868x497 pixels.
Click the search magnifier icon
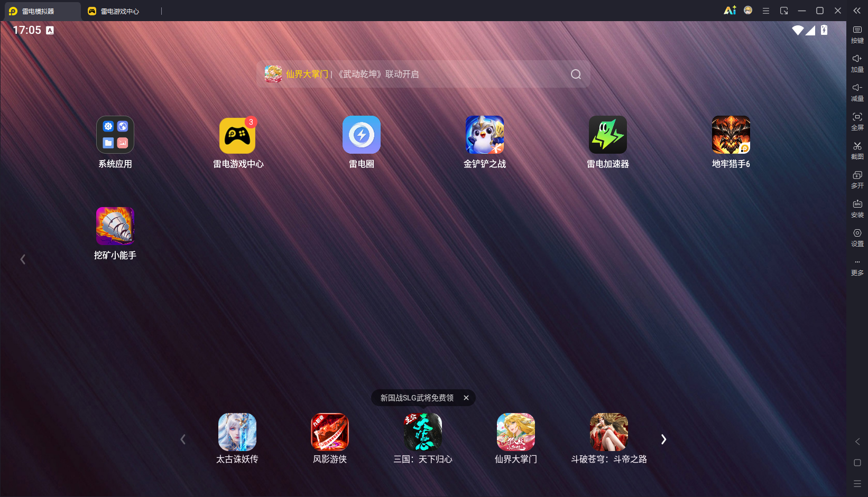tap(576, 74)
